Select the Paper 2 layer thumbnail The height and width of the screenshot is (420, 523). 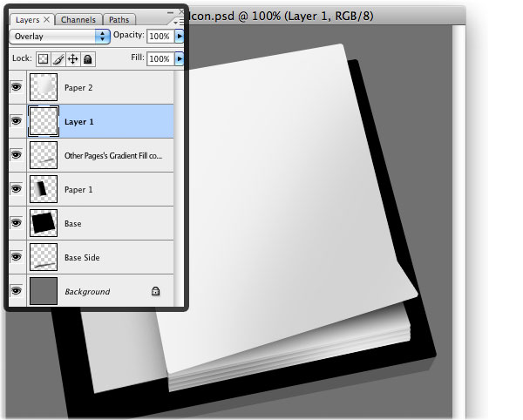click(x=44, y=87)
